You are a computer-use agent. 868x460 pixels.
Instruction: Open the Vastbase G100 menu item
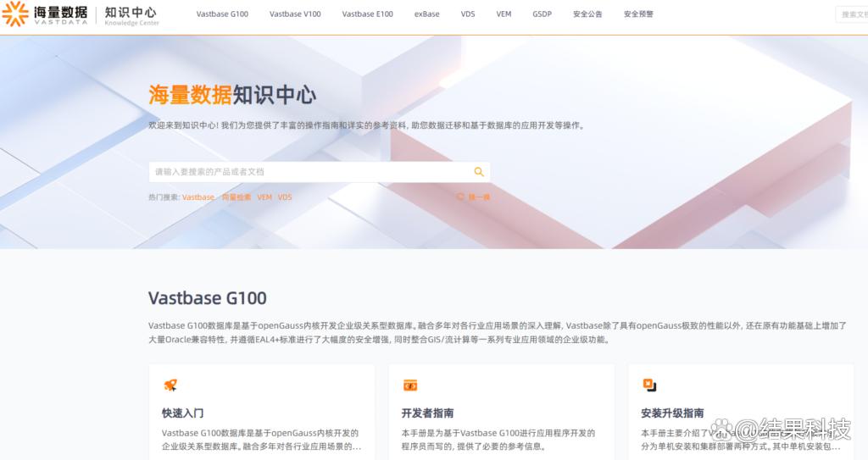pos(222,14)
